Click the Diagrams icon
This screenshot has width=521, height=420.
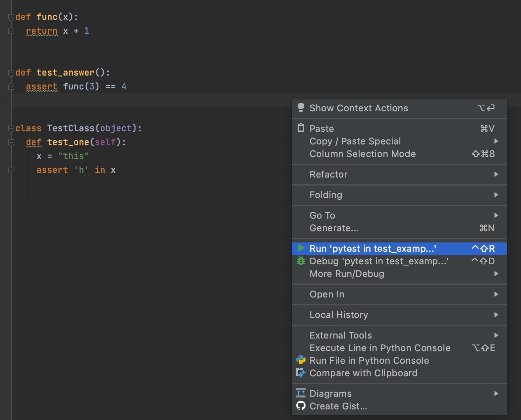pyautogui.click(x=301, y=393)
